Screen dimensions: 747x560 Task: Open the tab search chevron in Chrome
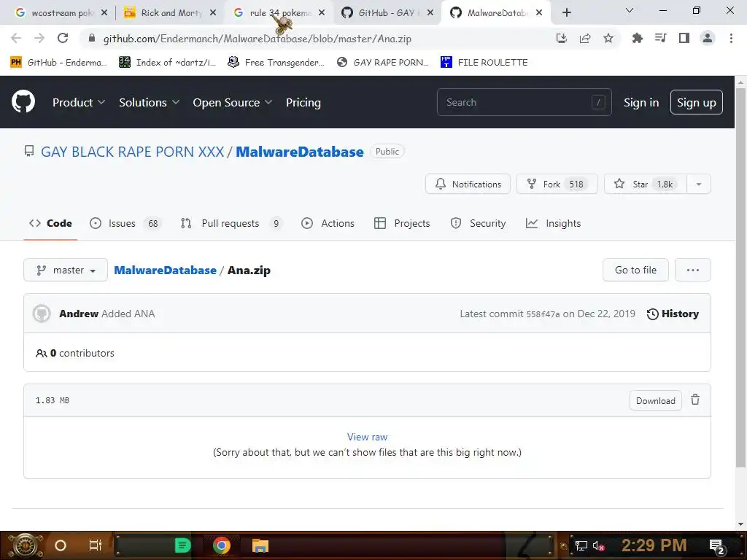click(x=630, y=10)
